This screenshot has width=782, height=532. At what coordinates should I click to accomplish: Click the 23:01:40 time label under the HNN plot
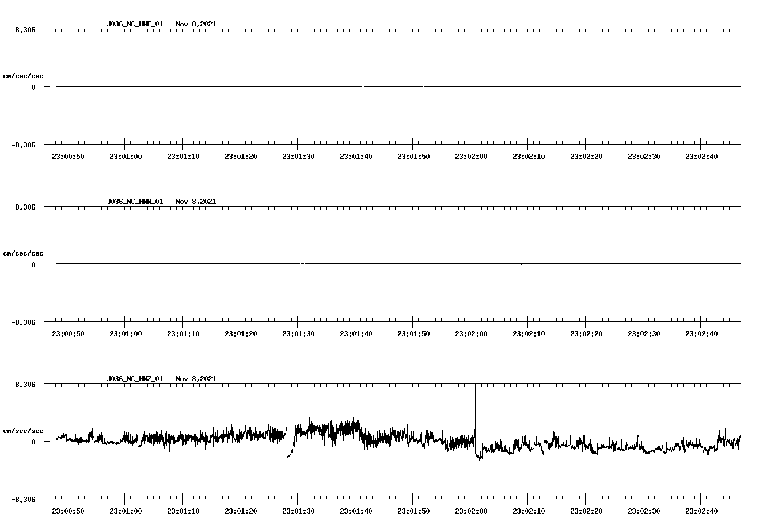(x=356, y=334)
